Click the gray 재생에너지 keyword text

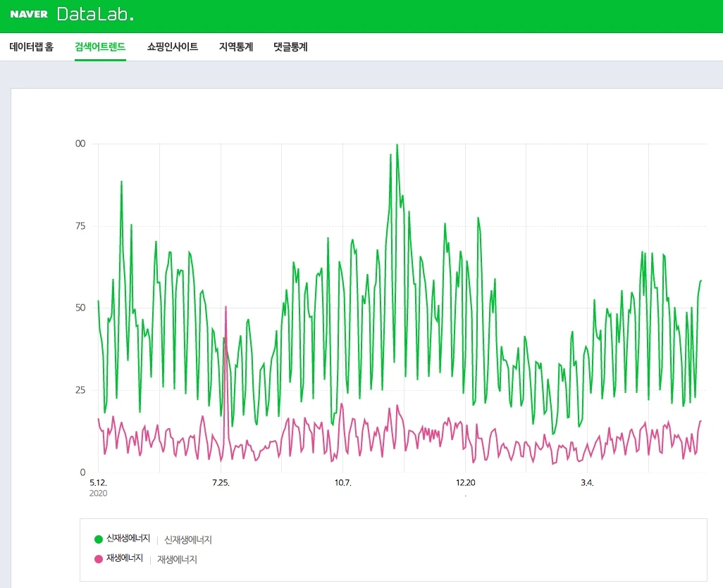(x=177, y=559)
